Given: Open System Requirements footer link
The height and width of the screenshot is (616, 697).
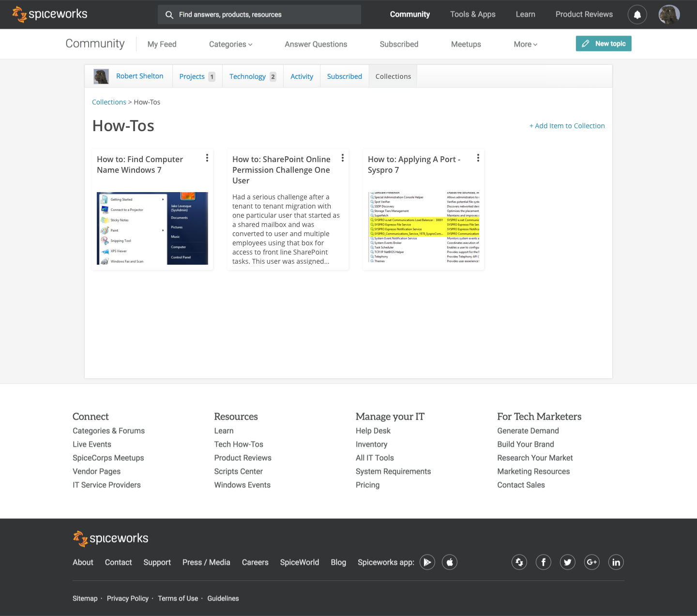Looking at the screenshot, I should tap(393, 471).
